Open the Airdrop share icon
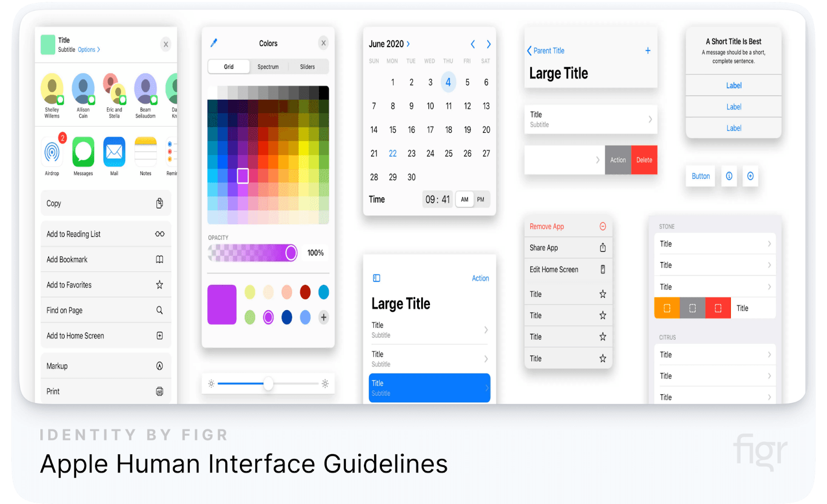Screen dimensions: 827x504 52,152
